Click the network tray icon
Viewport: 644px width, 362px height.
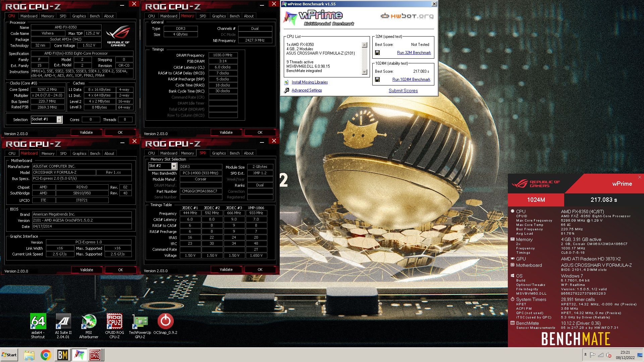click(x=601, y=355)
